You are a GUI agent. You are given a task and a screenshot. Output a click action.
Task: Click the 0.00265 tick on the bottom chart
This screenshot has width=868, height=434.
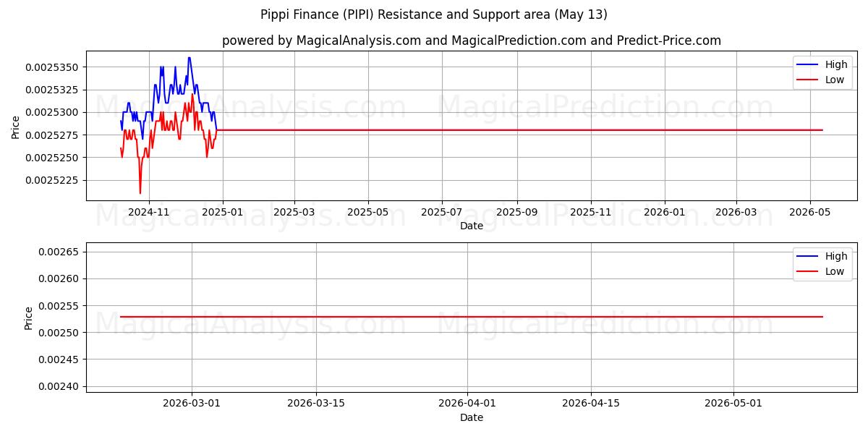click(x=58, y=252)
